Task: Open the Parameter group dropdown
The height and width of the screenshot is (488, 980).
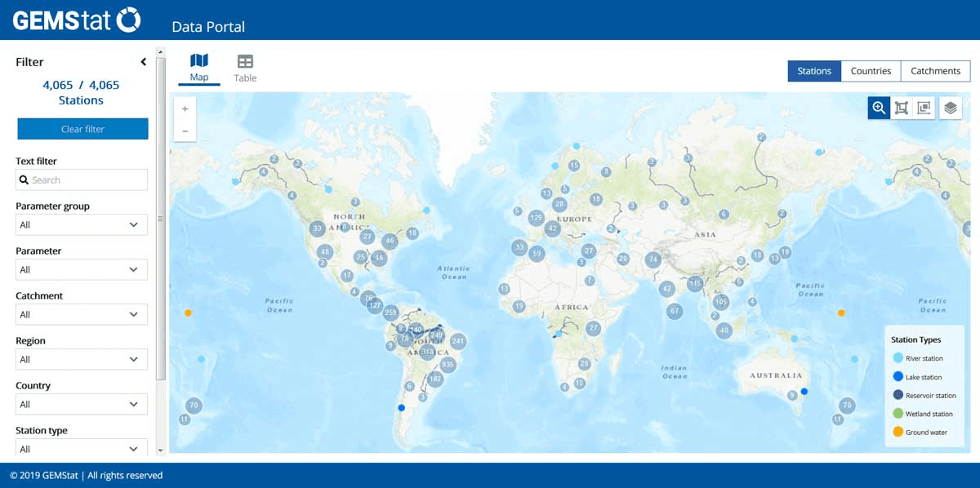Action: click(x=82, y=224)
